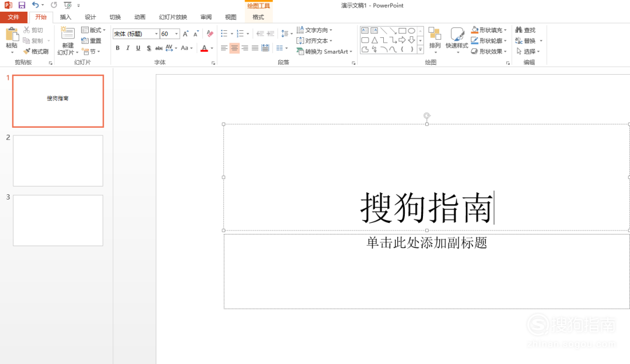Select the right block arrow shape
630x364 pixels.
402,40
